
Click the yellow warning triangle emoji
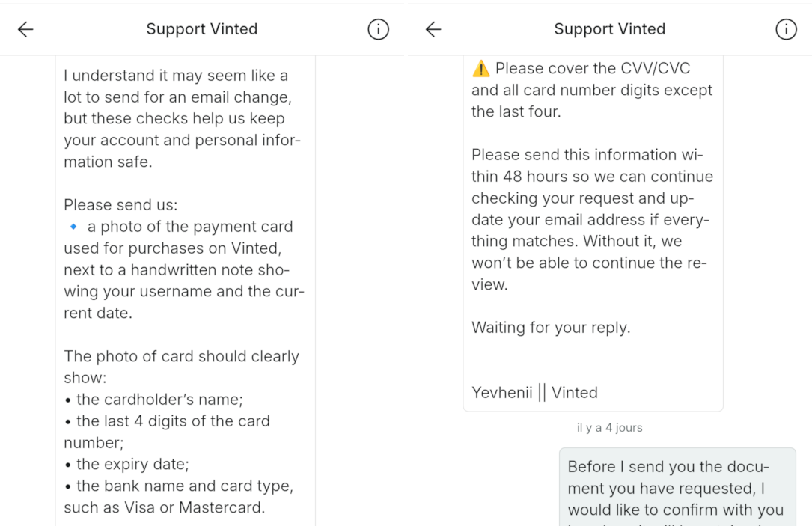(x=480, y=68)
